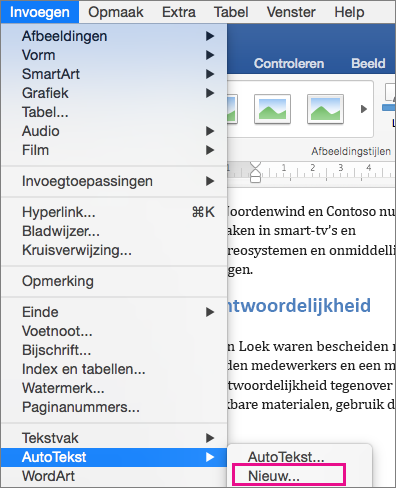This screenshot has width=396, height=488.
Task: Switch to the Controleren ribbon tab
Action: point(289,63)
